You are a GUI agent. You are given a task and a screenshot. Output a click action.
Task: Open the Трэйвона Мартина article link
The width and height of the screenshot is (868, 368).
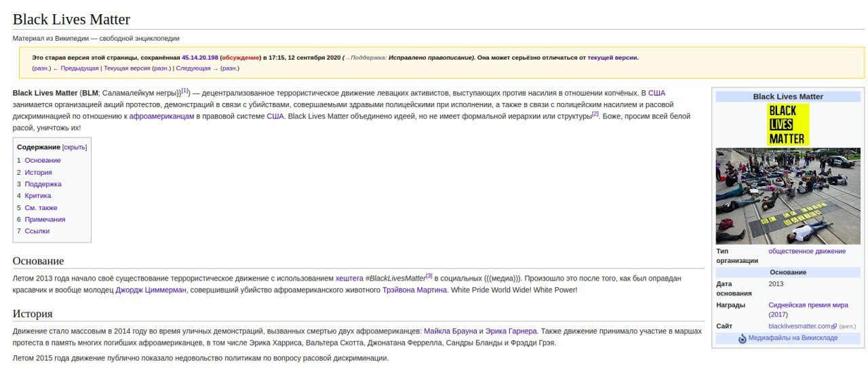(414, 290)
